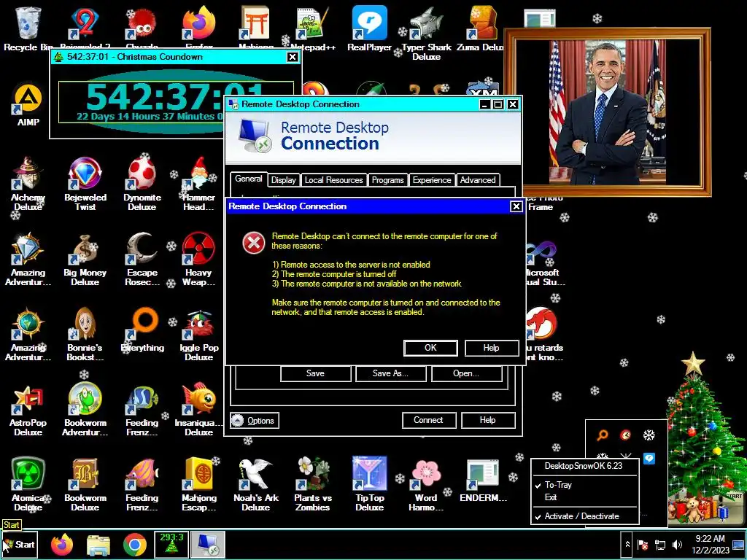
Task: Click the network tray icon
Action: click(659, 544)
